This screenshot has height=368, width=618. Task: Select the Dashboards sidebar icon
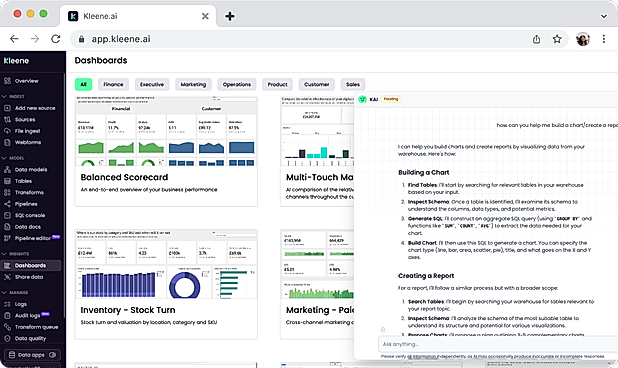point(7,265)
